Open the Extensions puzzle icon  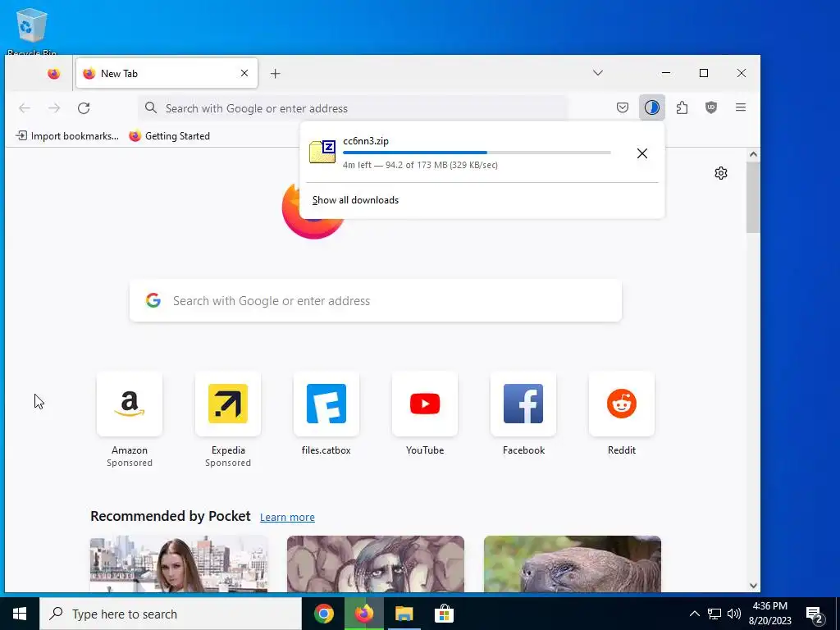pyautogui.click(x=682, y=107)
